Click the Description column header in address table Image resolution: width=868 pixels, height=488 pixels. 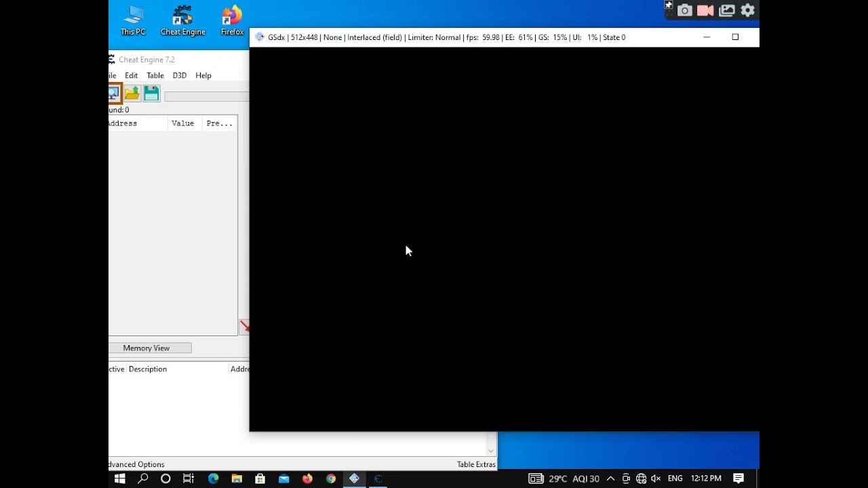(148, 369)
